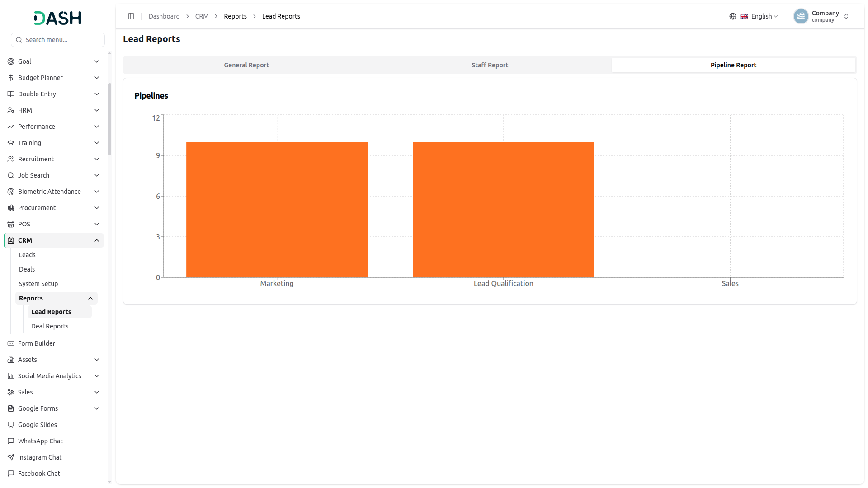Click the POS store icon
Viewport: 868px width, 488px height.
11,224
